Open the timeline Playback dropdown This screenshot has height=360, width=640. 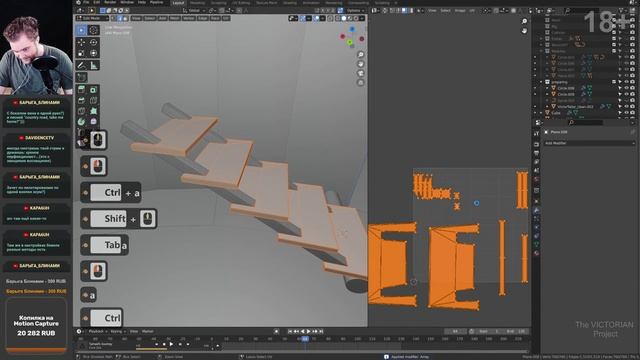(98, 331)
